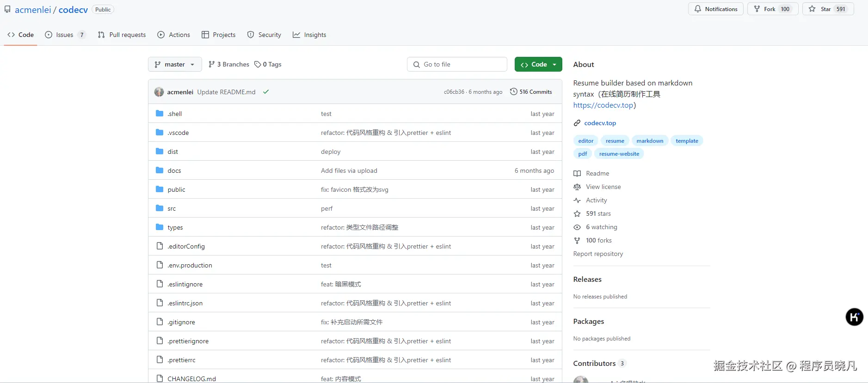The height and width of the screenshot is (383, 868).
Task: Click the tag icon beside 0 Tags
Action: (x=258, y=64)
